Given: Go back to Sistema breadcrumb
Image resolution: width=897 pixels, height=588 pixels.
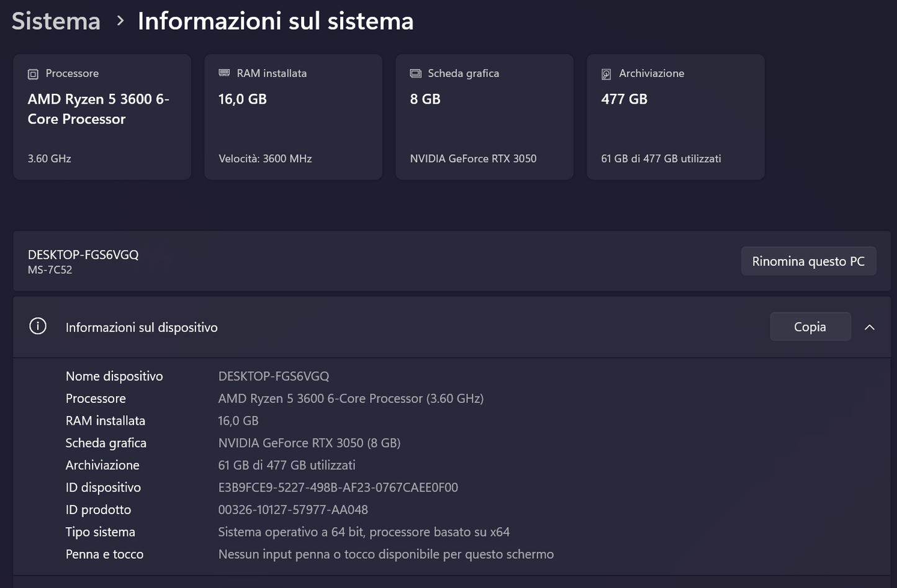Looking at the screenshot, I should (56, 21).
